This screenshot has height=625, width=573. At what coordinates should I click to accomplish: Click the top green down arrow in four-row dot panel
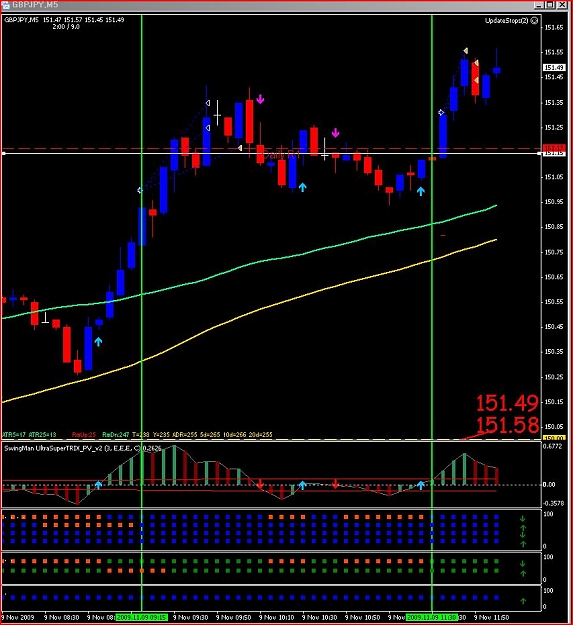coord(523,519)
